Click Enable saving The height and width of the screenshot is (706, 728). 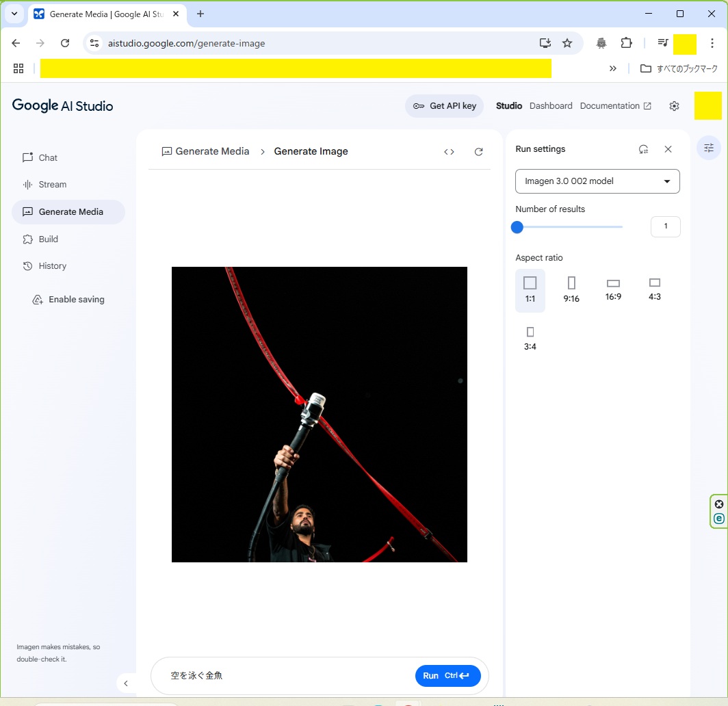click(68, 300)
